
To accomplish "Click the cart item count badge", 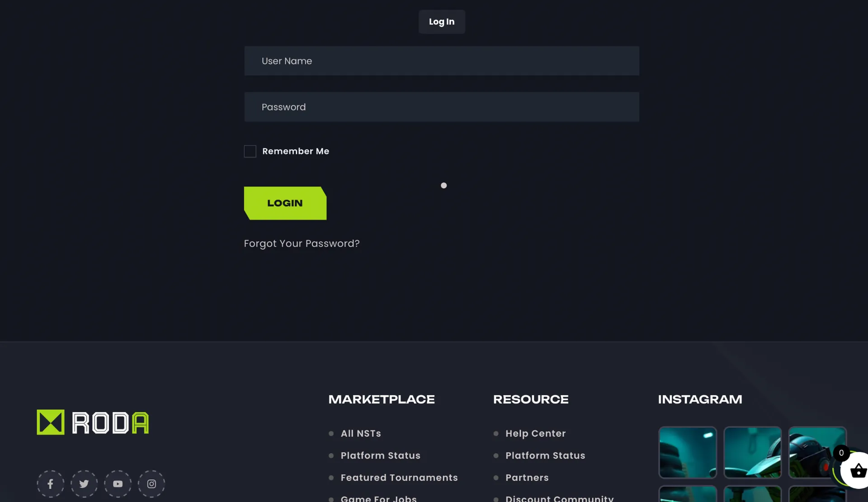I will click(841, 453).
